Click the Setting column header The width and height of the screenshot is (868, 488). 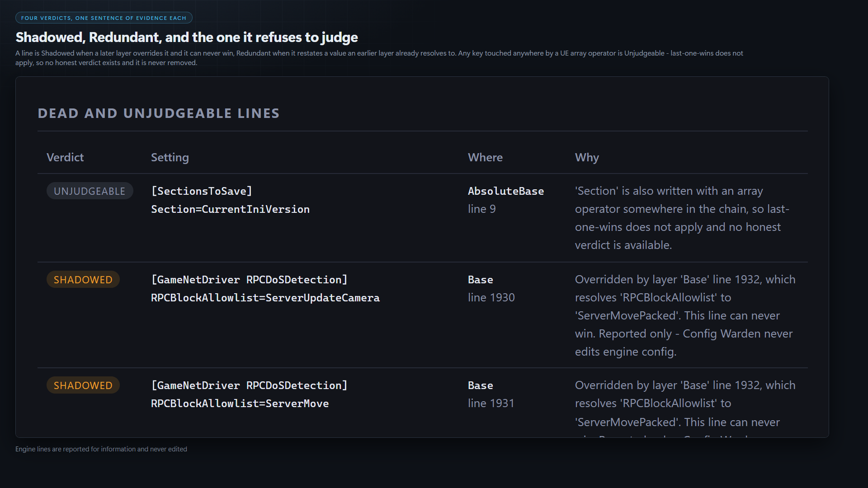(170, 157)
